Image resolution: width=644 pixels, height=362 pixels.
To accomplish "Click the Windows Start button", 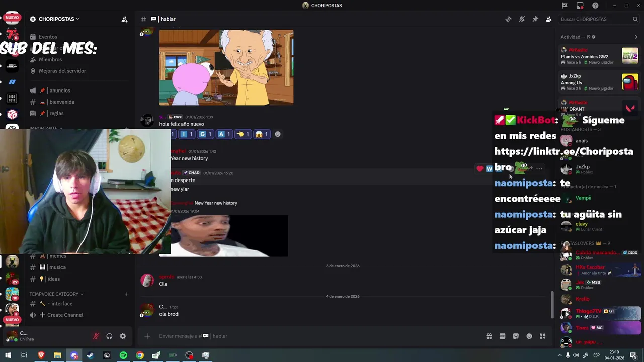I will pyautogui.click(x=8, y=355).
